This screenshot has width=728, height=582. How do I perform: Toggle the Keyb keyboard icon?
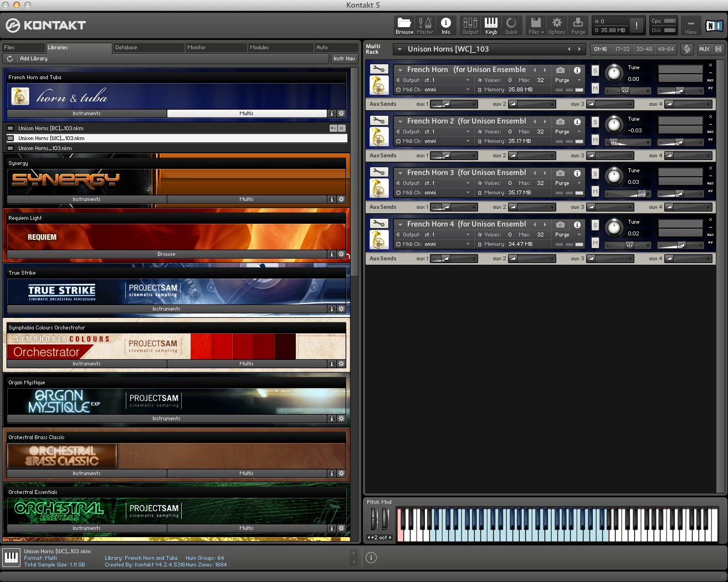pyautogui.click(x=491, y=25)
